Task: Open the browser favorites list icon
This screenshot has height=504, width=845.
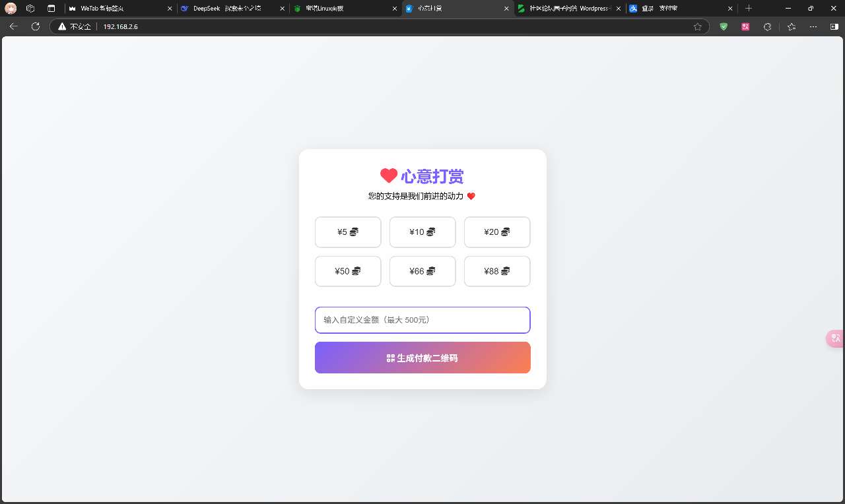Action: [x=792, y=26]
